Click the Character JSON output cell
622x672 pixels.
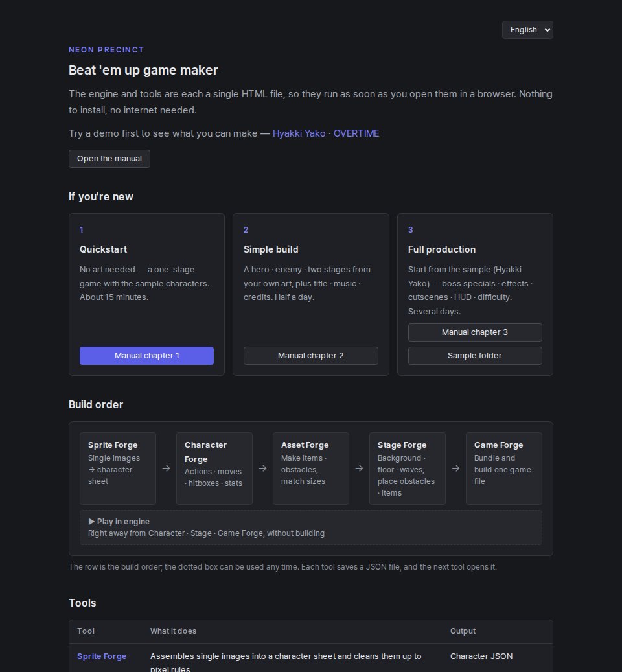click(x=481, y=656)
